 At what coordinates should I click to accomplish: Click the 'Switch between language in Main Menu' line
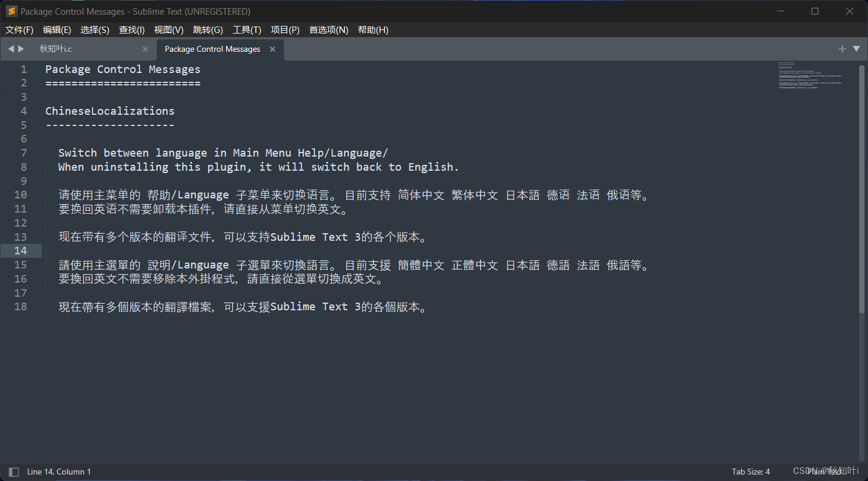223,153
